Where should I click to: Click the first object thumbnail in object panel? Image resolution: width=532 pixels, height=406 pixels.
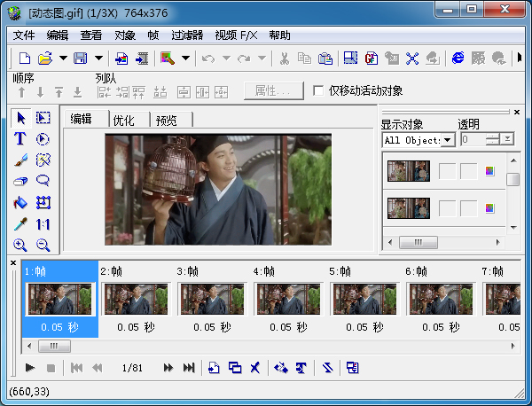(409, 170)
